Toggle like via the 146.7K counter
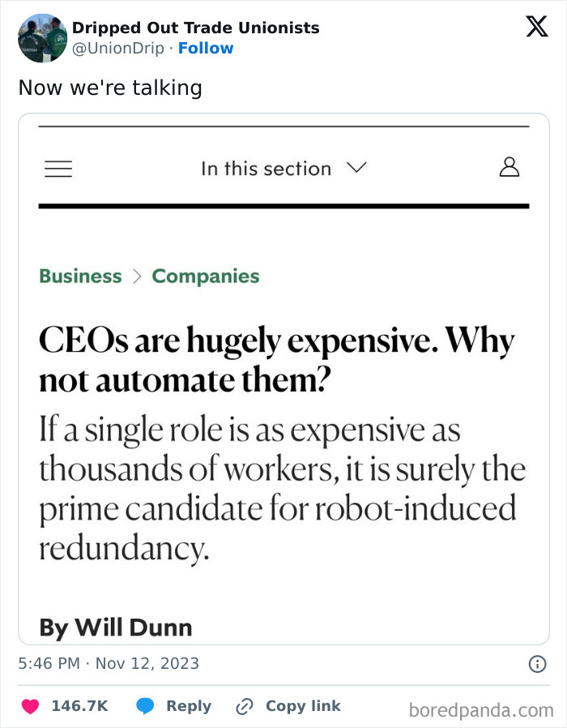567x728 pixels. click(79, 705)
